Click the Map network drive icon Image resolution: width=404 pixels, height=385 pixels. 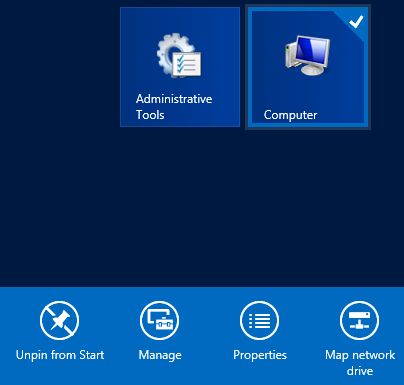pos(360,320)
